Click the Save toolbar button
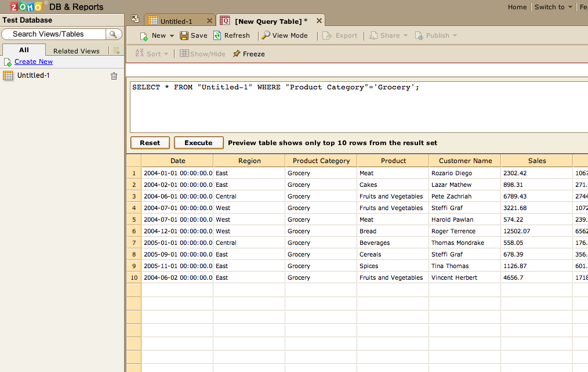This screenshot has width=588, height=372. (x=193, y=35)
